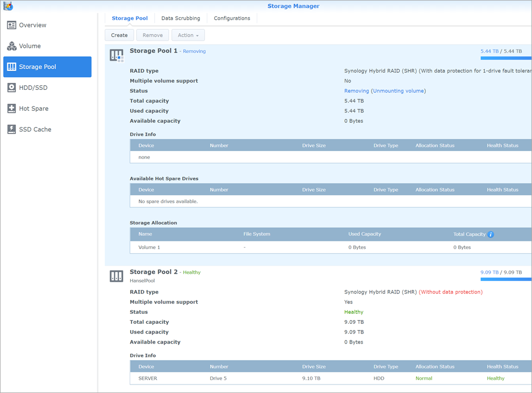Click the Storage Manager window title
Viewport: 532px width, 393px height.
click(293, 6)
